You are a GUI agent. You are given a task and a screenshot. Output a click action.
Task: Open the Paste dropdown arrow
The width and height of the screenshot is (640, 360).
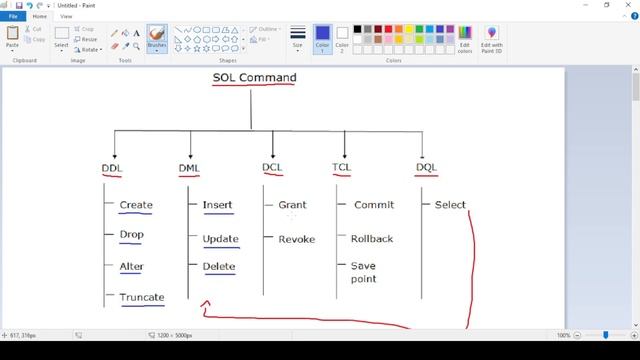12,51
